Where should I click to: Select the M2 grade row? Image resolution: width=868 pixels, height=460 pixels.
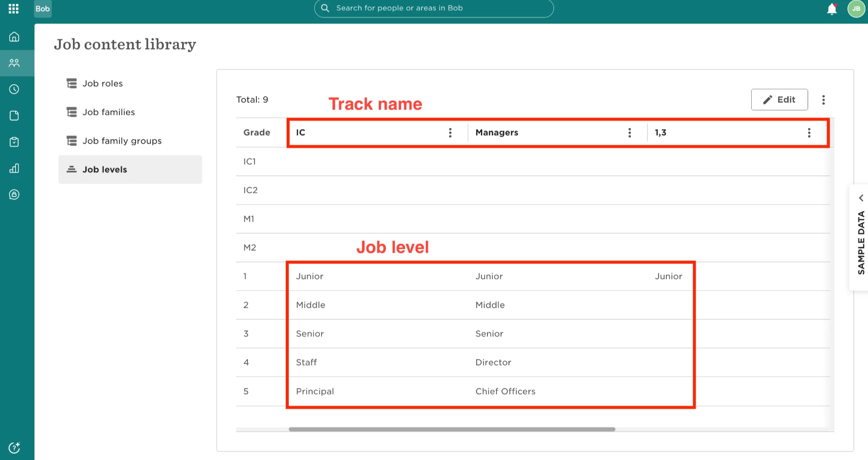[533, 248]
